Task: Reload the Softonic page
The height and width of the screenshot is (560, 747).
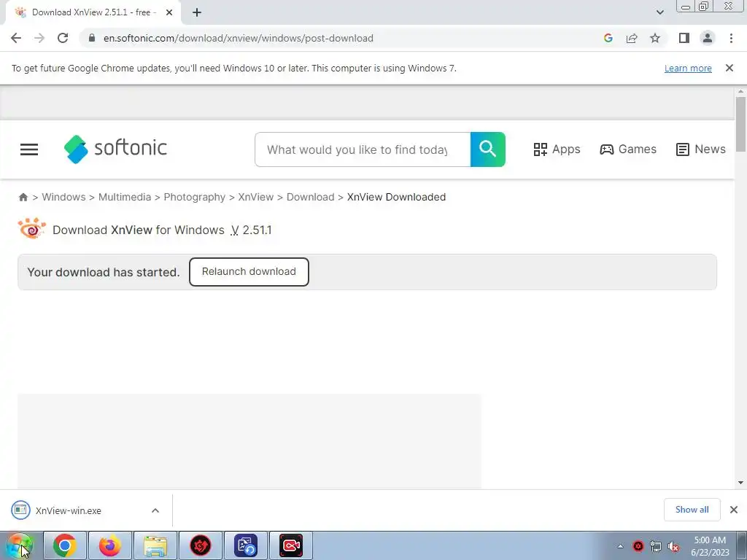Action: pyautogui.click(x=63, y=38)
